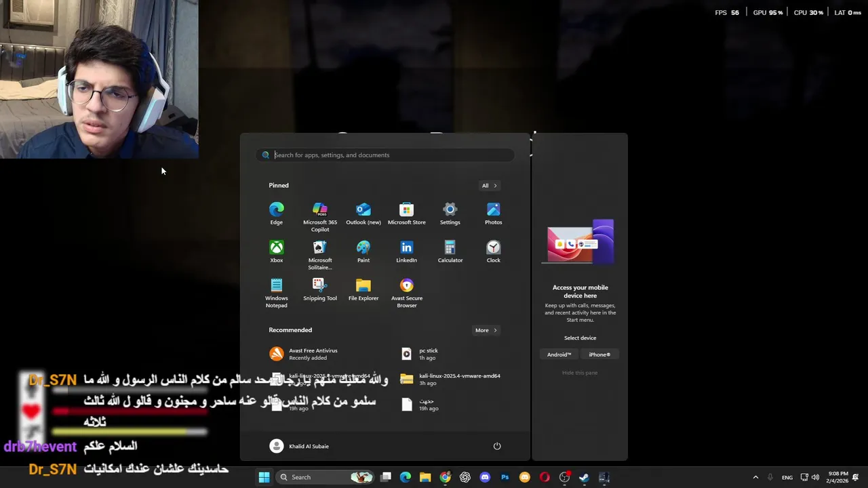Open Steam from the taskbar
This screenshot has width=868, height=488.
coord(584,477)
